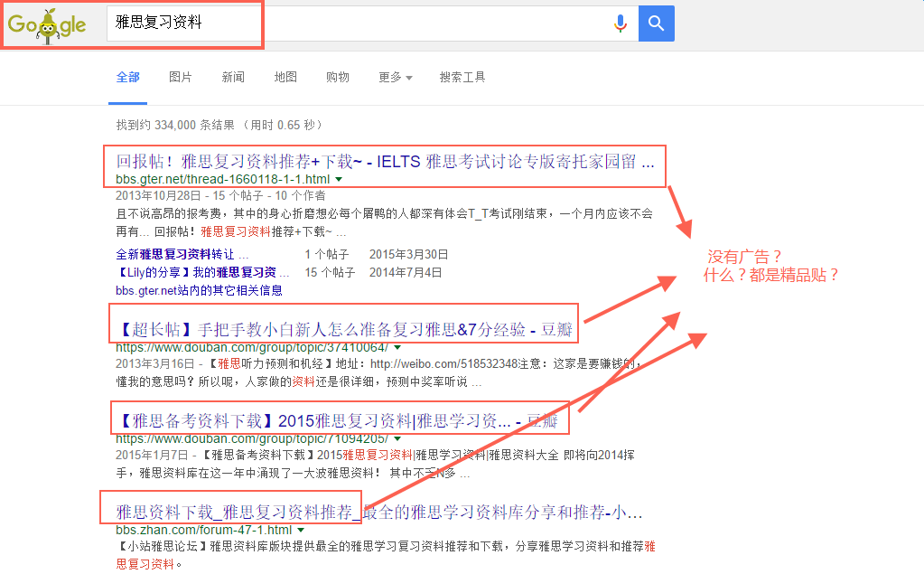
Task: Expand arrow beside bbs.gter.net thread URL
Action: 339,179
